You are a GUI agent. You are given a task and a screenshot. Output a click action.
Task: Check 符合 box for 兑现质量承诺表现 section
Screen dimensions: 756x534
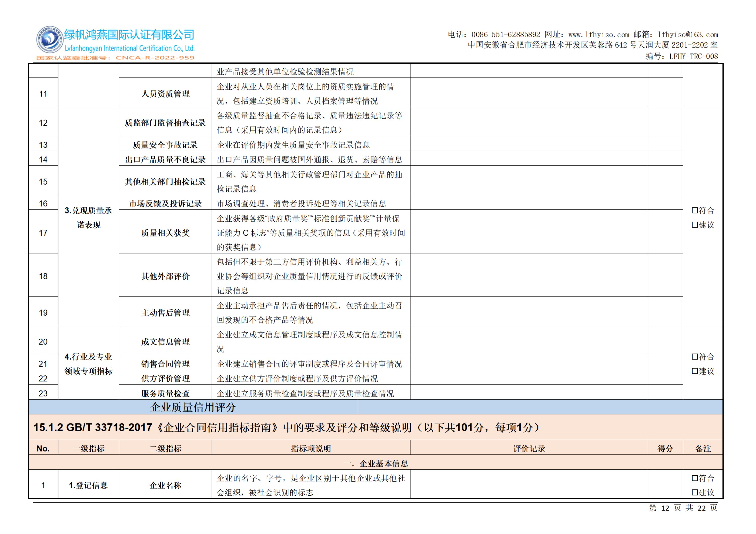(x=695, y=210)
